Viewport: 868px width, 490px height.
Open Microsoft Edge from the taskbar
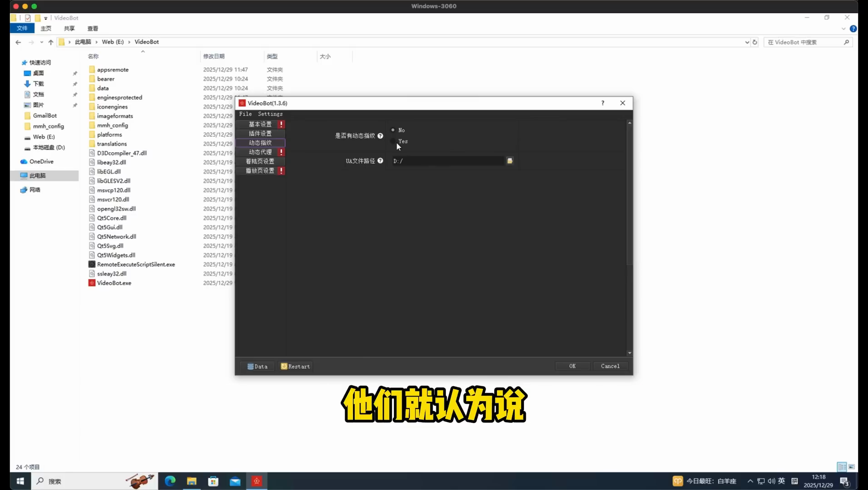(170, 481)
